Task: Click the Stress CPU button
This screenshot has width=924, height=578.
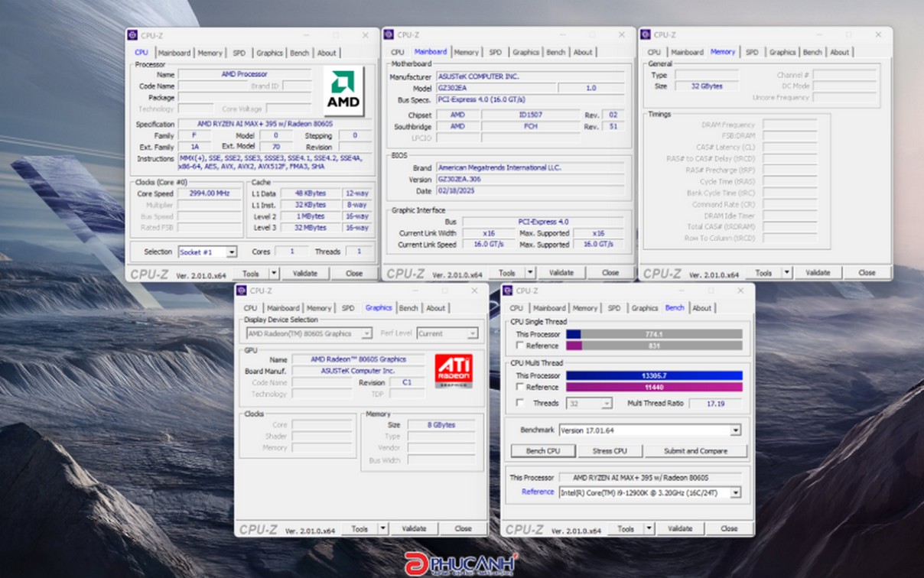Action: click(610, 451)
